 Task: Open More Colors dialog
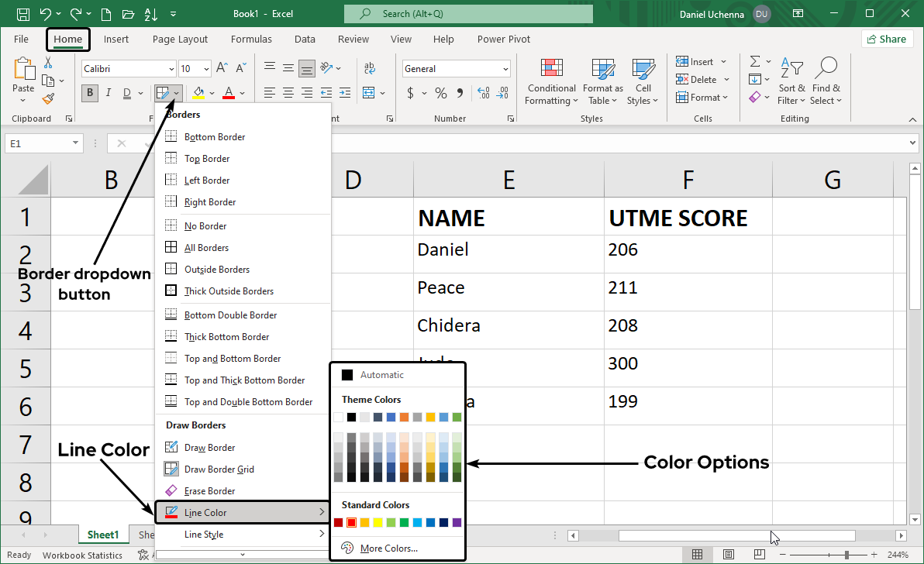(x=388, y=549)
